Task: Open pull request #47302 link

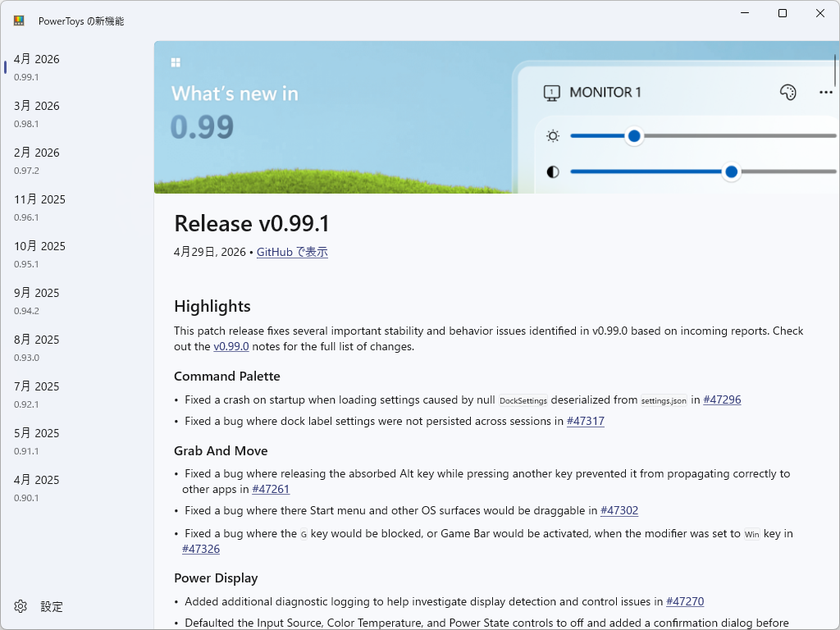Action: [619, 510]
